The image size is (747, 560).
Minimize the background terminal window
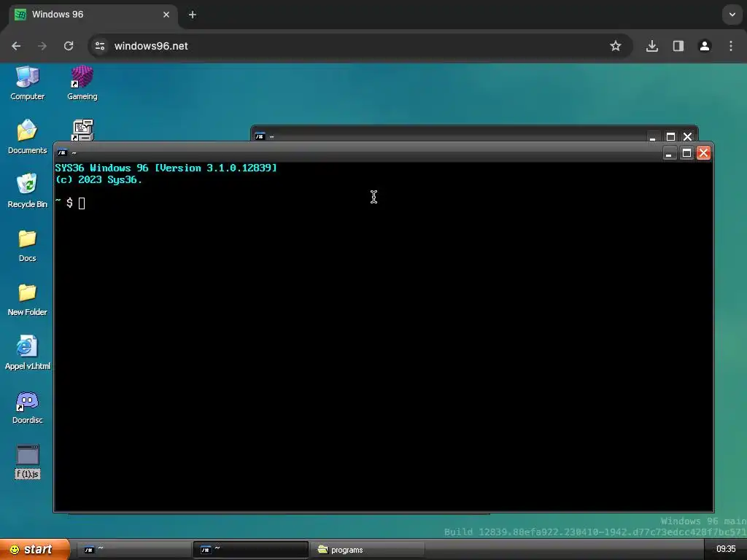652,137
